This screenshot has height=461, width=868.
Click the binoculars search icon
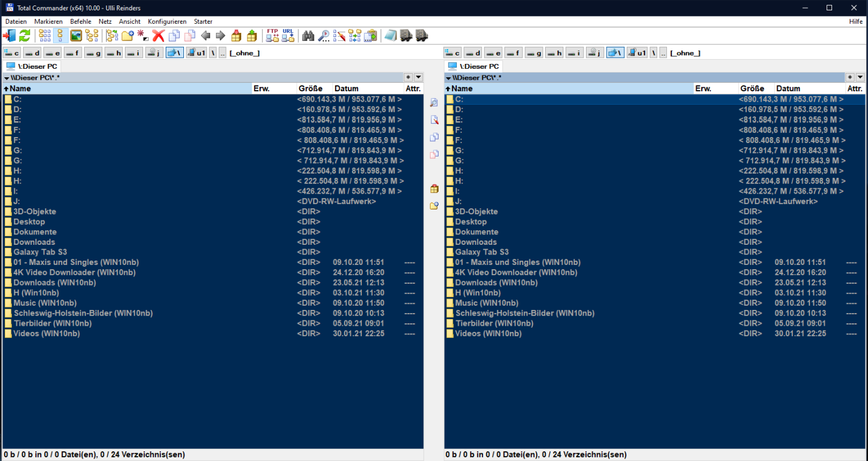(308, 36)
